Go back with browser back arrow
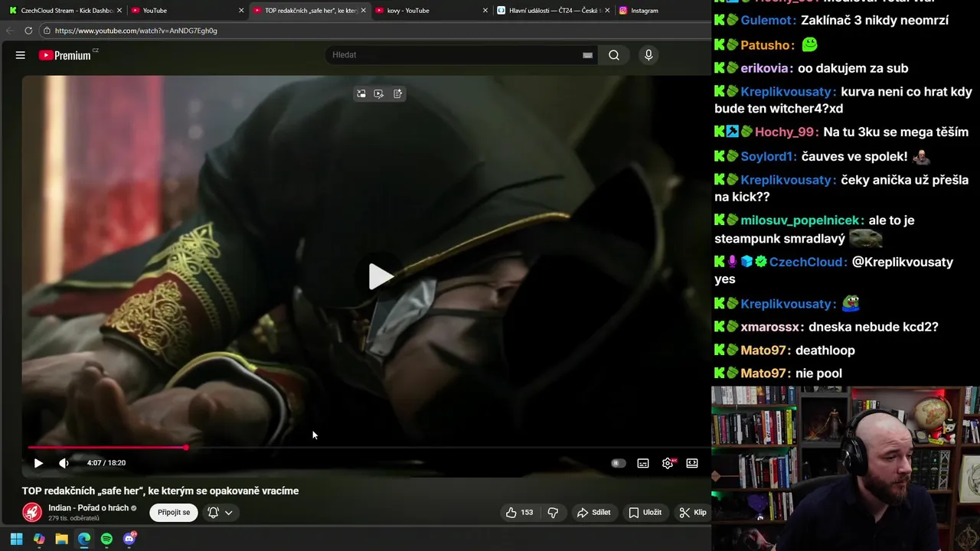 (x=9, y=31)
